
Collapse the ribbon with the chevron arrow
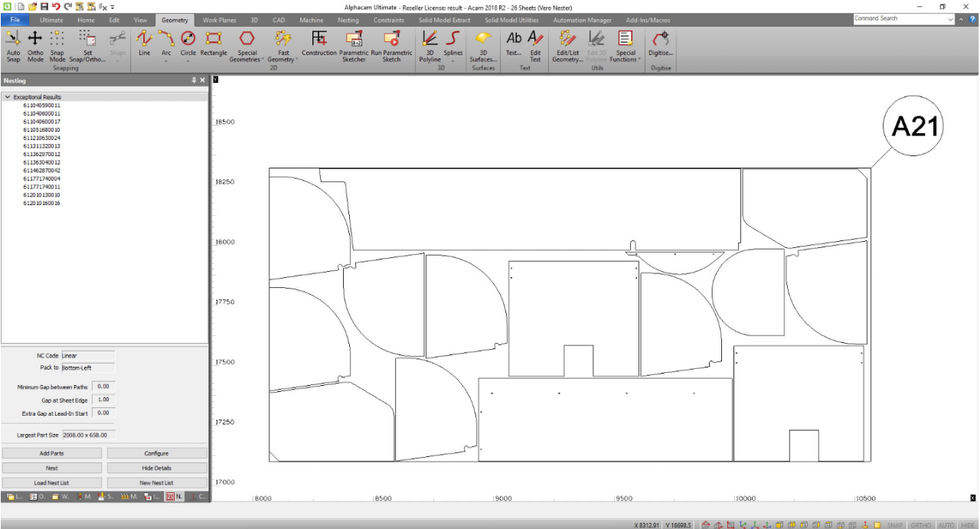point(961,19)
